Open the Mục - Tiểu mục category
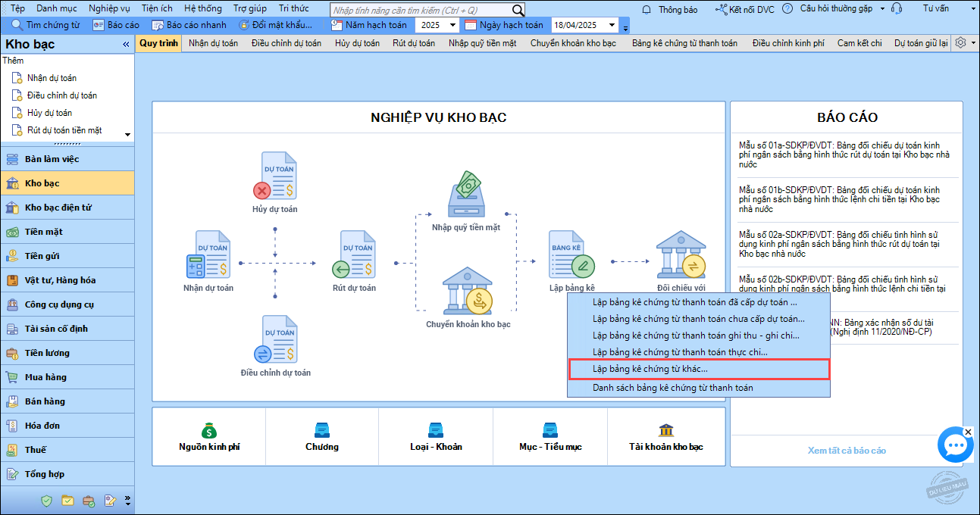Image resolution: width=980 pixels, height=515 pixels. 550,436
